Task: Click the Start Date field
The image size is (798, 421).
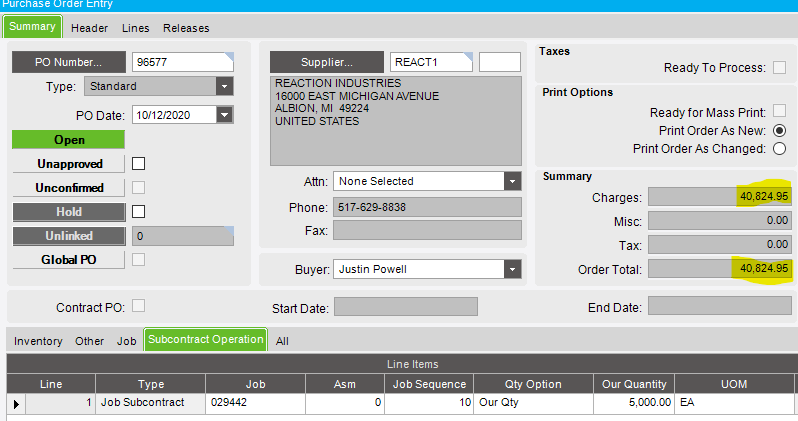Action: point(406,306)
